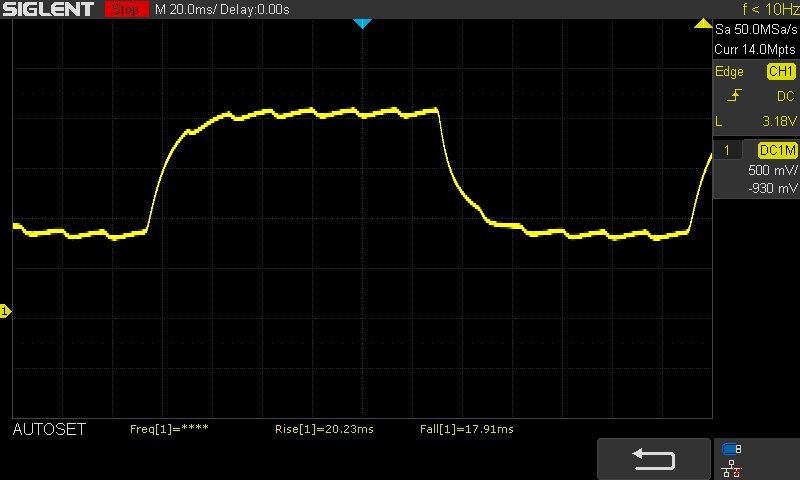Click the Freq[1]=**** measurement
The image size is (800, 480).
coord(169,429)
